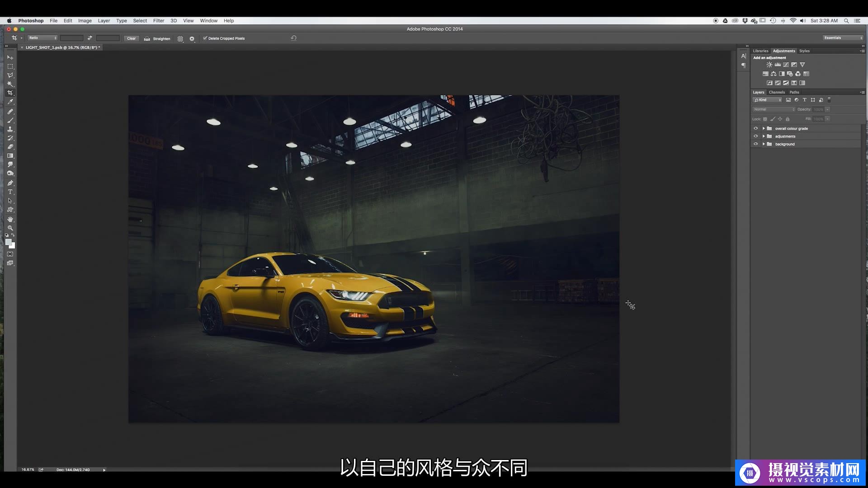Select the Eyedropper tool

tap(10, 102)
